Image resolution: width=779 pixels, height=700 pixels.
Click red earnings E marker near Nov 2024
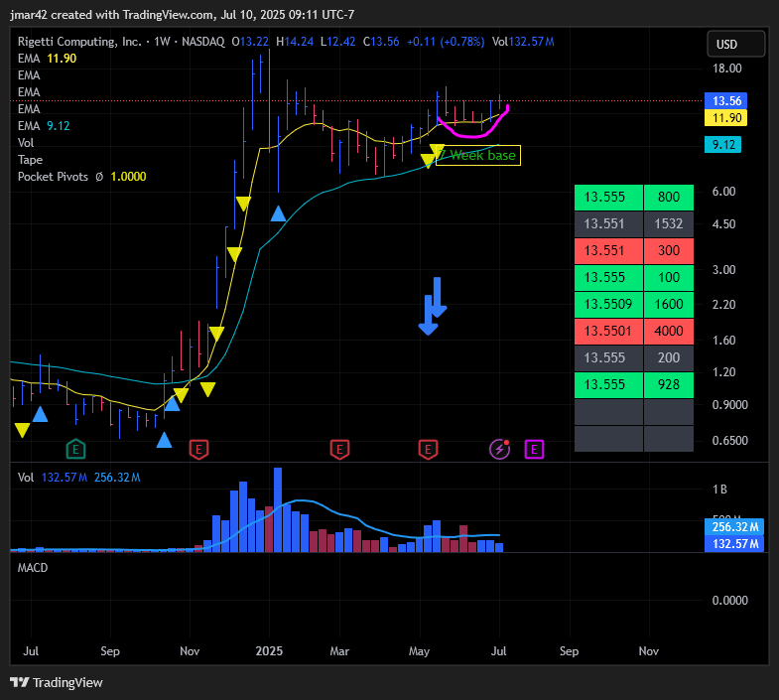point(198,450)
